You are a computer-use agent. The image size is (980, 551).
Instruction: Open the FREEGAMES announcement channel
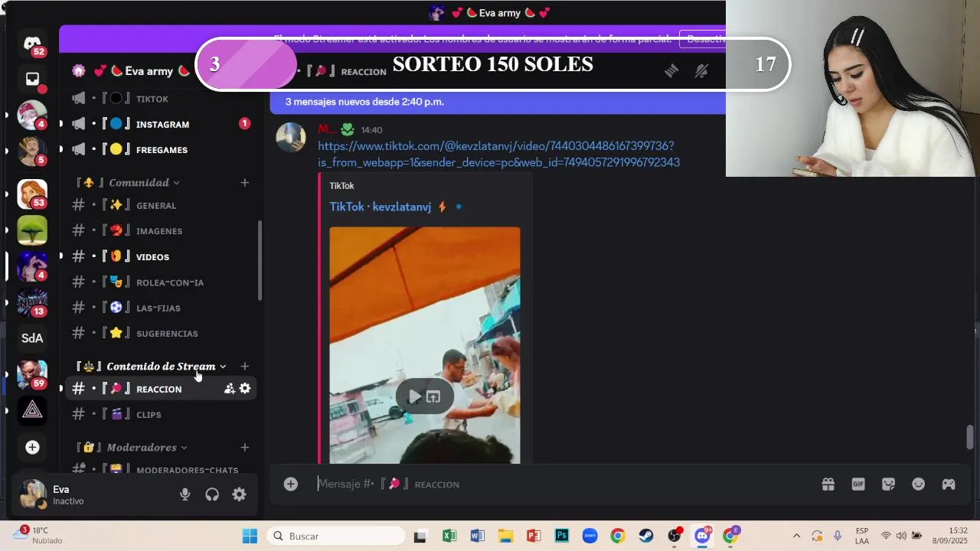pyautogui.click(x=161, y=149)
